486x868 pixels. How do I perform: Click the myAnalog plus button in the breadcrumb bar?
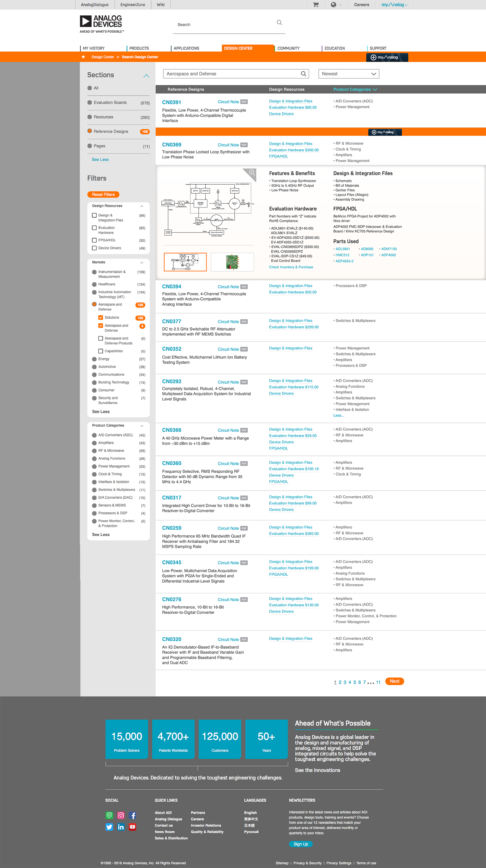(x=387, y=57)
